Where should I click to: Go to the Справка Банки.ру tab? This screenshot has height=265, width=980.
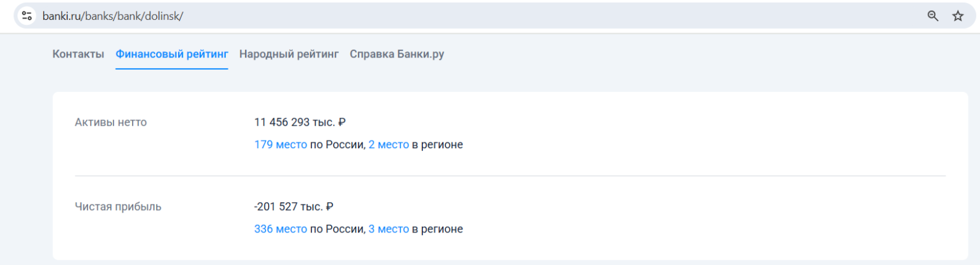coord(397,54)
